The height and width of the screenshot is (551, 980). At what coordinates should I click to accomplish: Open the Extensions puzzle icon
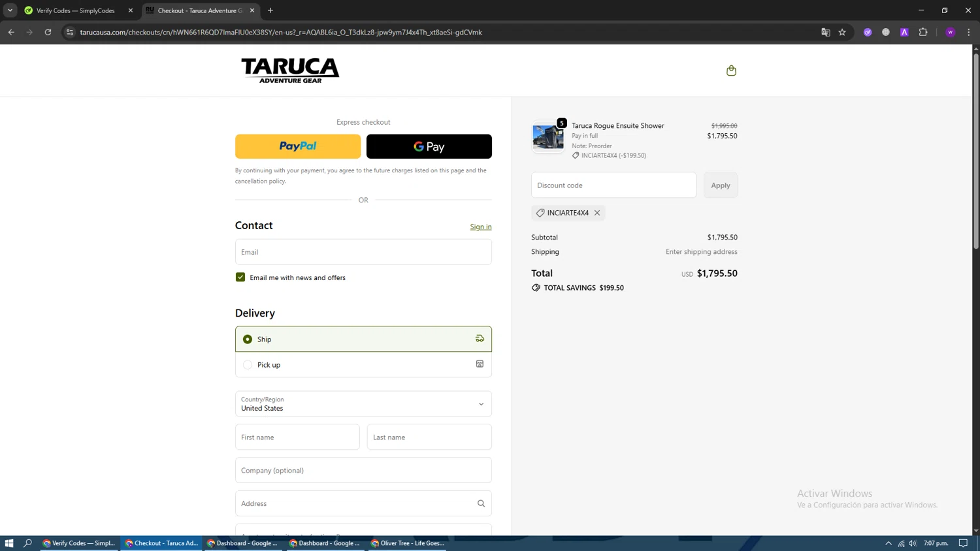coord(923,32)
